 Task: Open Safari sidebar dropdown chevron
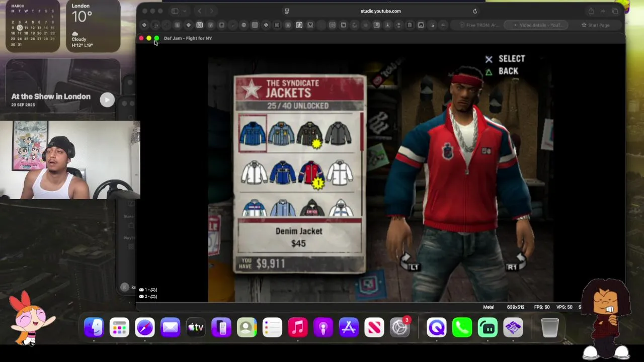point(185,11)
